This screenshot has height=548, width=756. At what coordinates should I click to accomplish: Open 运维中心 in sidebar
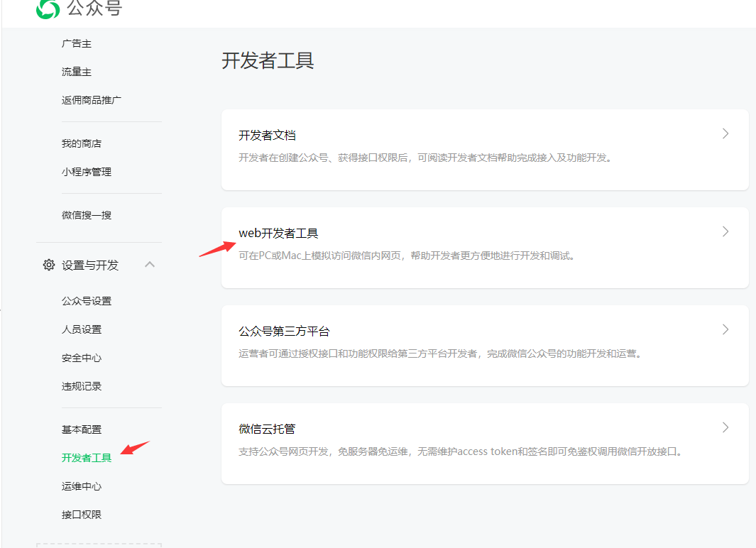tap(82, 486)
